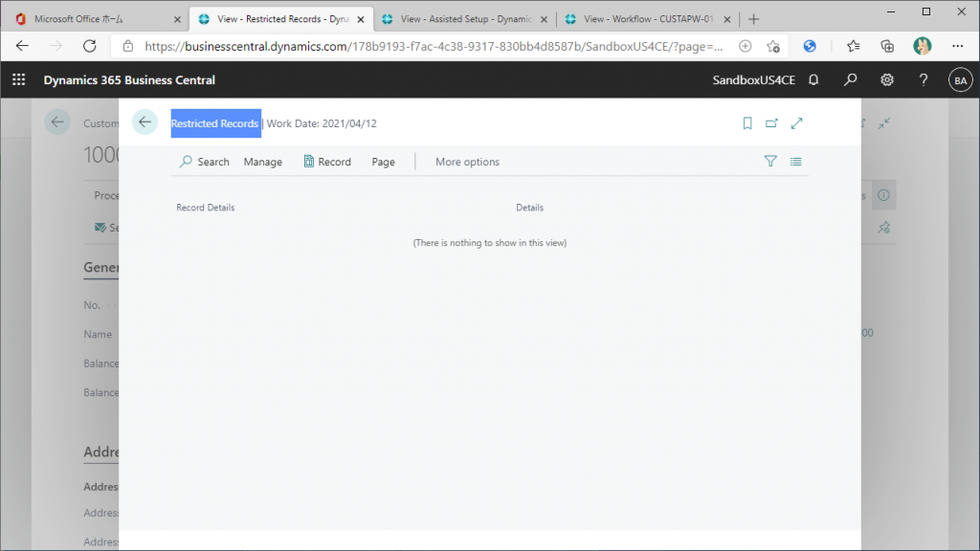Viewport: 980px width, 551px height.
Task: Click the address bar URL
Action: pos(434,46)
